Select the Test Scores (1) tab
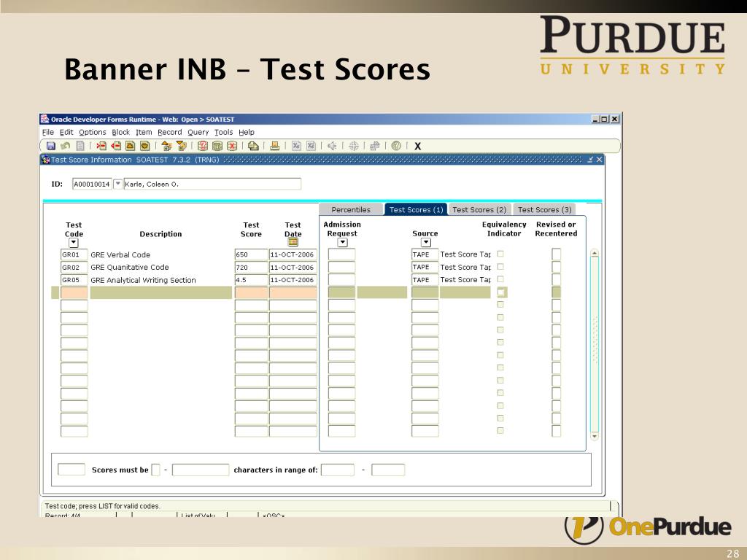Viewport: 747px width, 560px height. 416,209
